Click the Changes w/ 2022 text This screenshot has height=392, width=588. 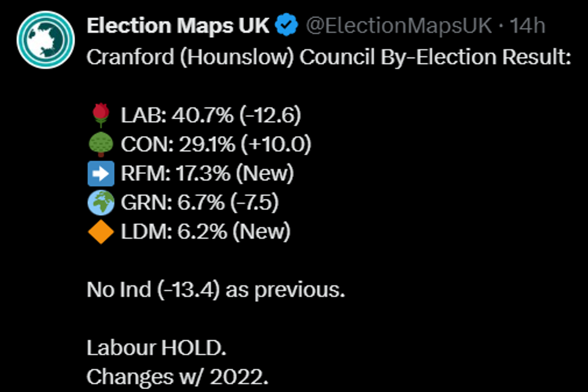point(178,377)
